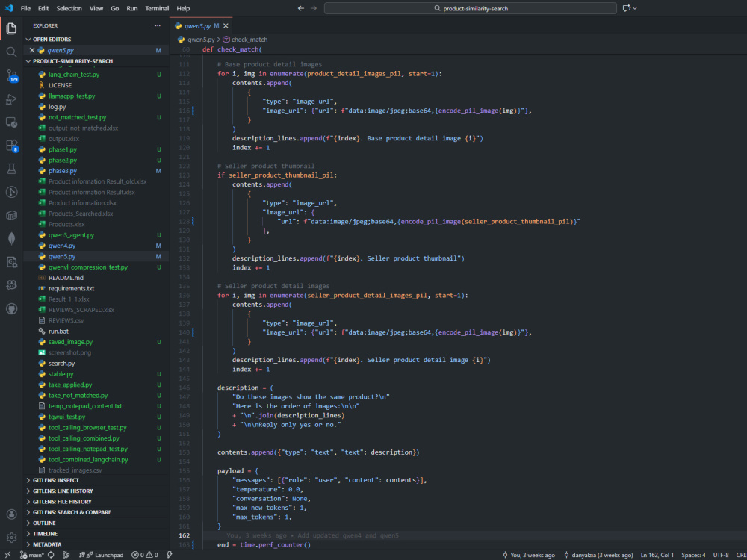This screenshot has width=747, height=560.
Task: Open the View menu
Action: point(96,8)
